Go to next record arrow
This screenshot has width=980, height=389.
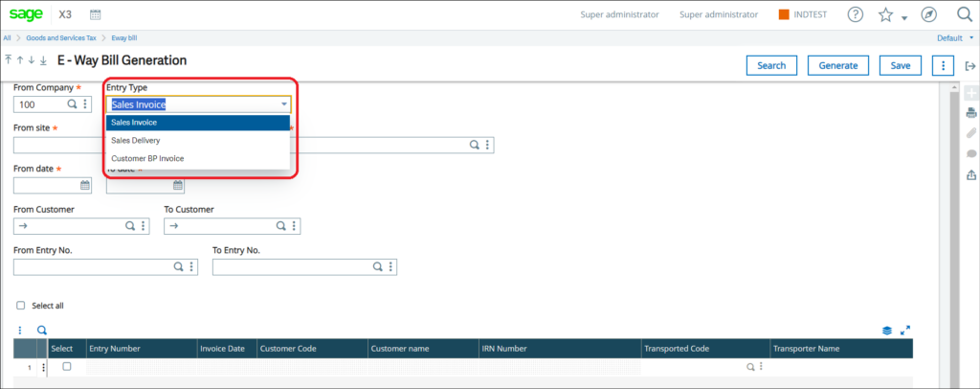pyautogui.click(x=32, y=60)
